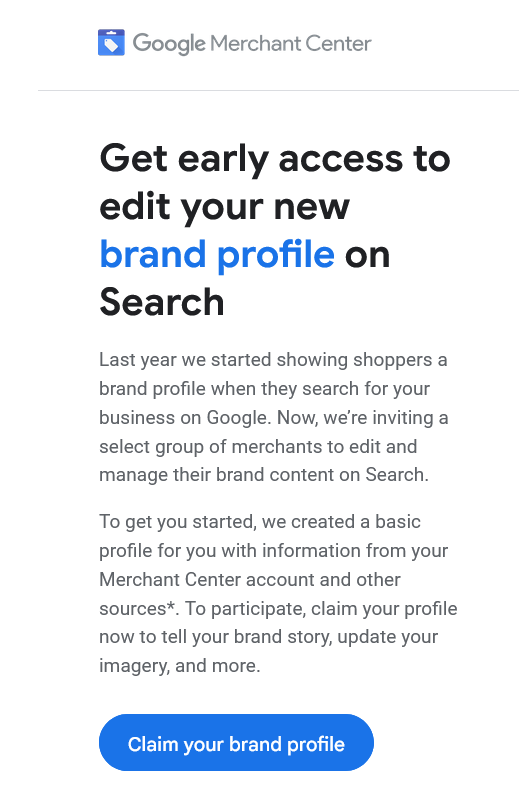This screenshot has height=787, width=519.
Task: Click the Google wordmark in the header
Action: (x=169, y=44)
